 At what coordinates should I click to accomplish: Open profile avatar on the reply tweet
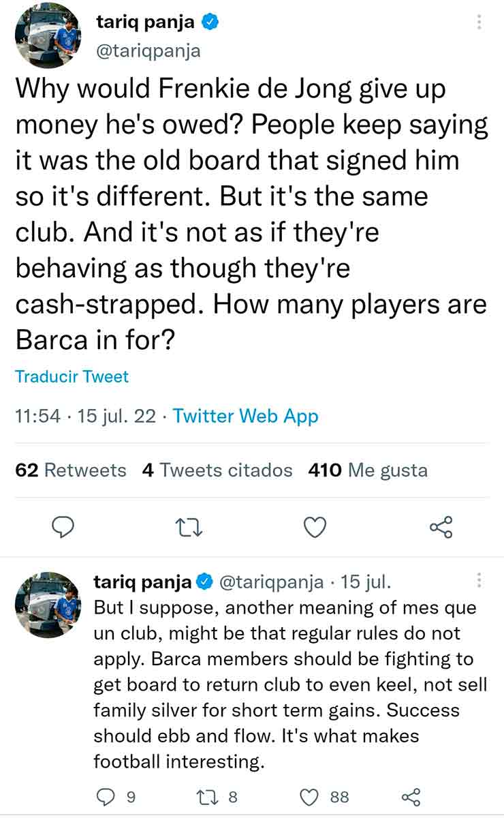tap(48, 604)
